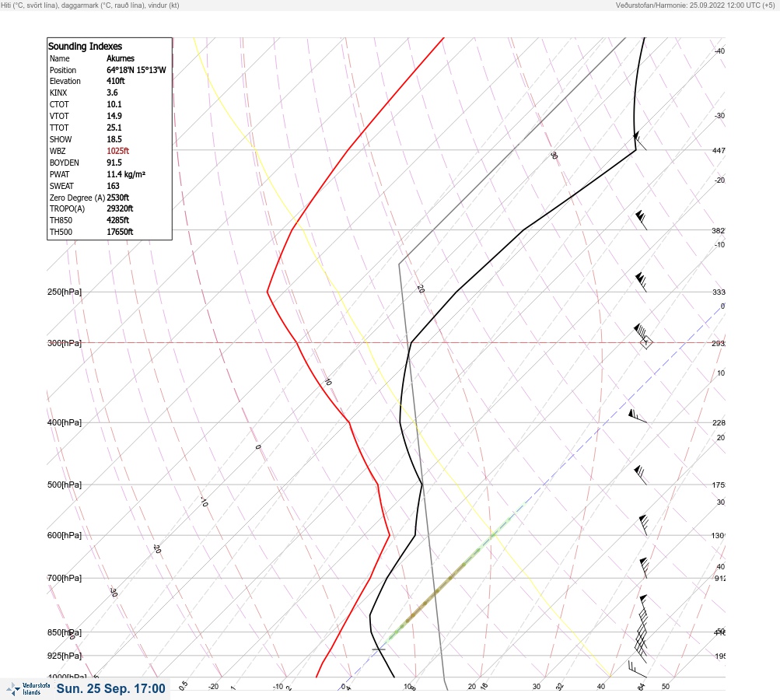Click the surface wind barb near 1000 hPa
780x700 pixels.
(637, 669)
